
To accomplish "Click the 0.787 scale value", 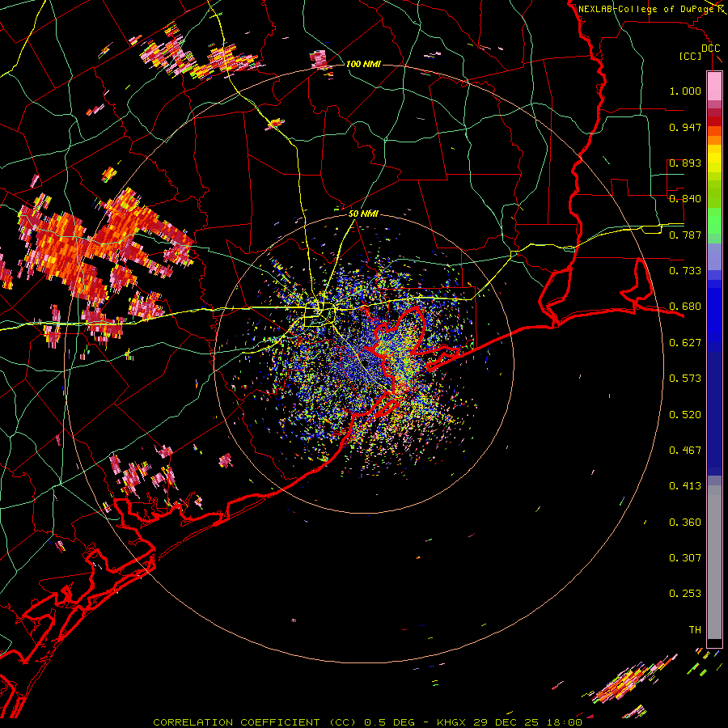I will [x=685, y=235].
